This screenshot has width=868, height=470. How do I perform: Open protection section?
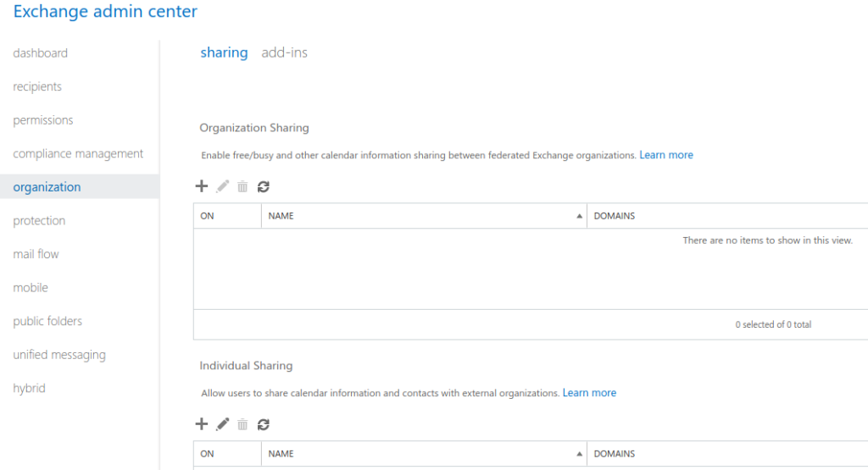(39, 221)
